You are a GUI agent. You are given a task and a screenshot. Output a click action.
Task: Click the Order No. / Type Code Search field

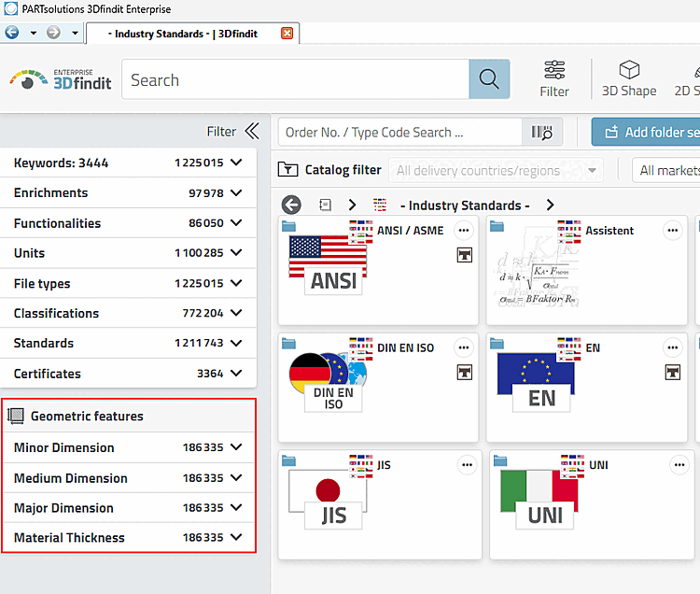pyautogui.click(x=400, y=133)
